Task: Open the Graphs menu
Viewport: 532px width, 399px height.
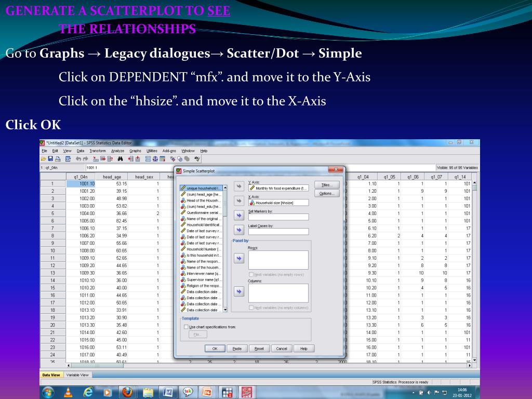Action: click(135, 151)
